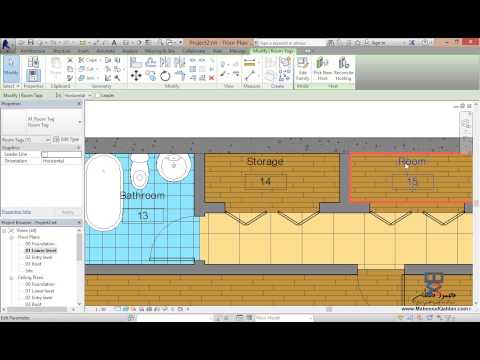The image size is (480, 360).
Task: Select the Storage room tag
Action: pos(265,162)
